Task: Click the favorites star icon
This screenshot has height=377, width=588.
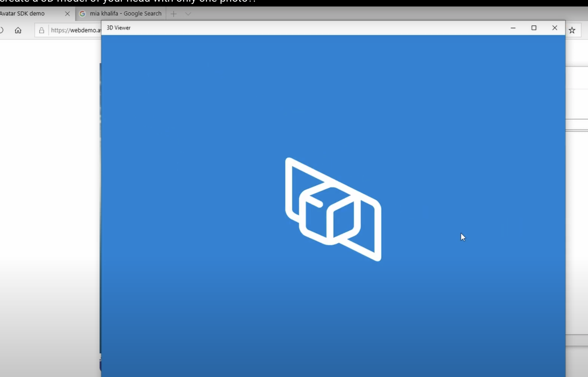Action: pos(572,30)
